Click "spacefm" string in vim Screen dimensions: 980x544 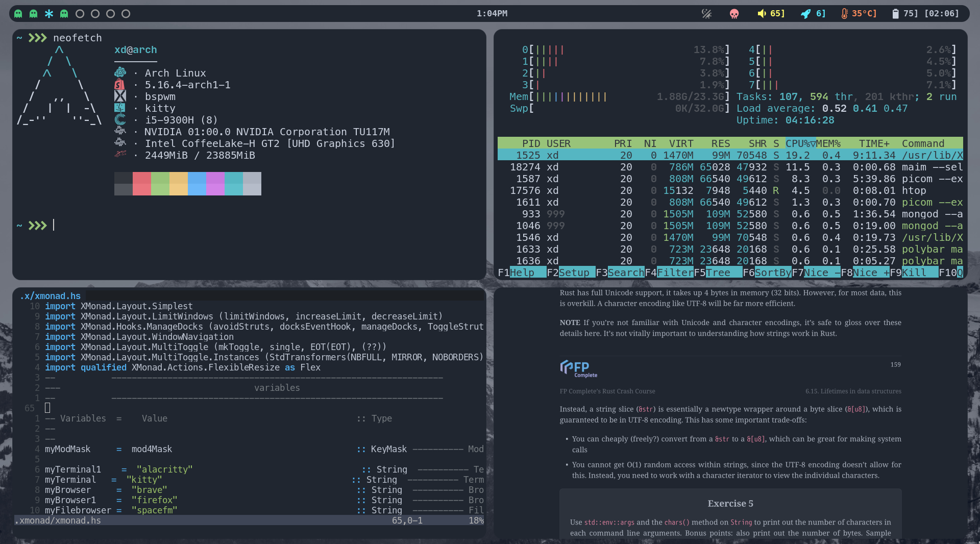pyautogui.click(x=154, y=510)
